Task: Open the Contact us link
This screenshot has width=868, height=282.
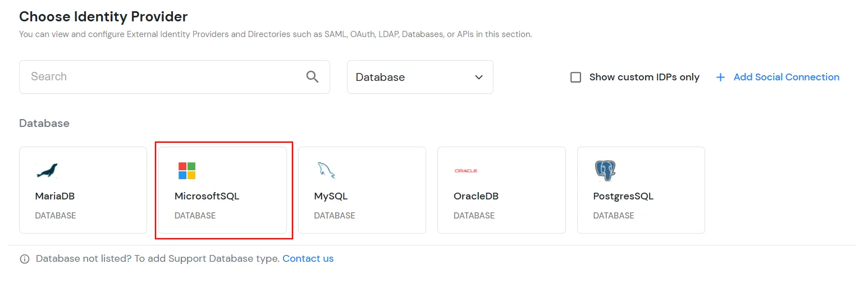Action: pos(308,258)
